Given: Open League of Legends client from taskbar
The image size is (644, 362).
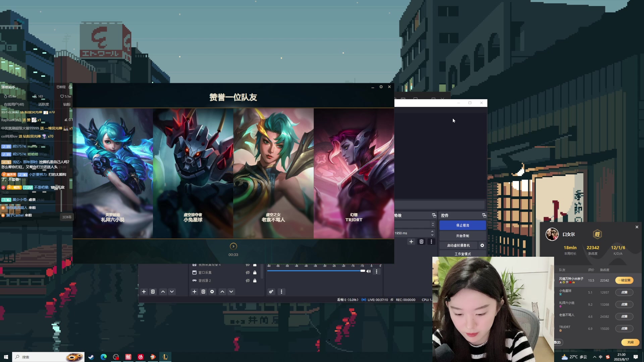Looking at the screenshot, I should [x=165, y=357].
